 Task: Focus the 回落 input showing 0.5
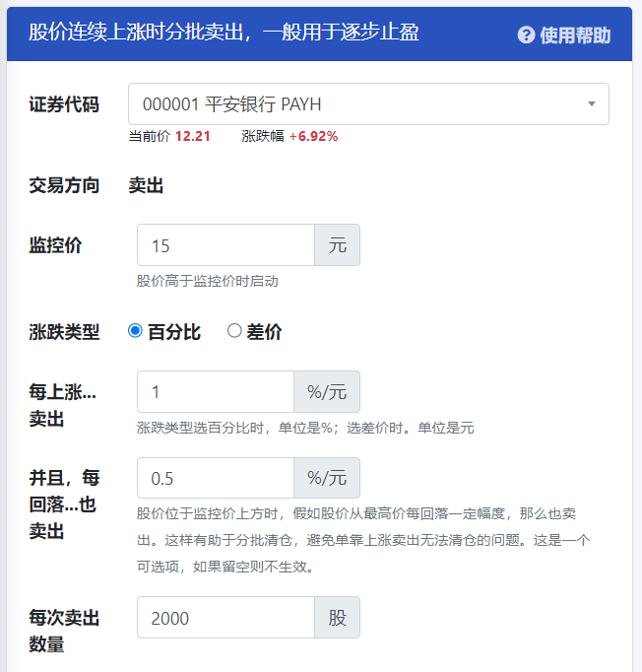[x=216, y=478]
